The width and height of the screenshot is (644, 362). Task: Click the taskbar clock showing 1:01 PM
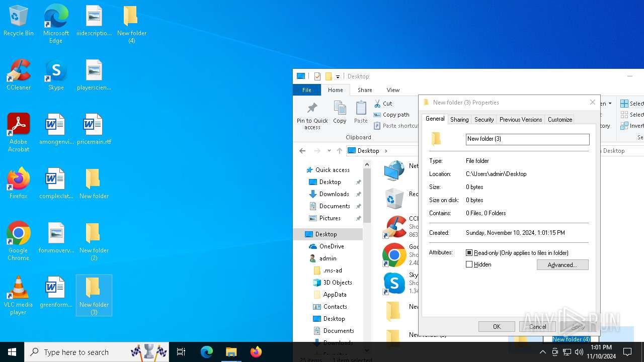(x=601, y=352)
